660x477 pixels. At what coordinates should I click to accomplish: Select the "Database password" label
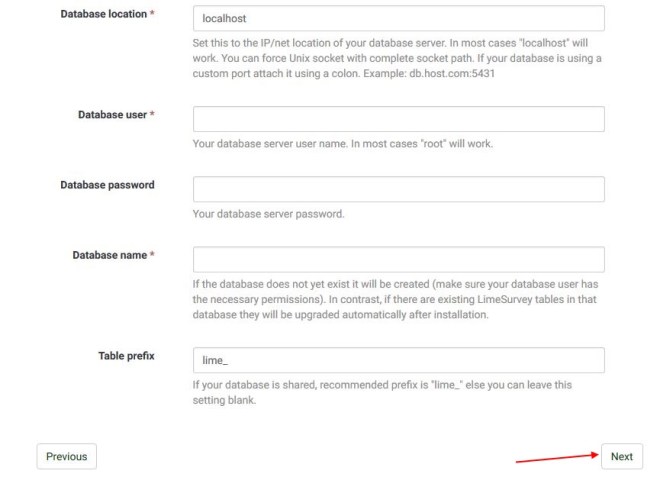(x=107, y=184)
